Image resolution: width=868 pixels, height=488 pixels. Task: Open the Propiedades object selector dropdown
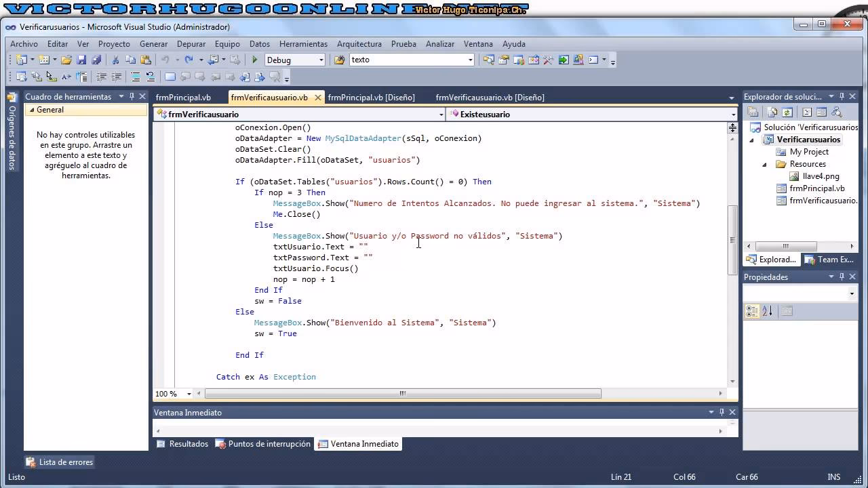(x=852, y=293)
